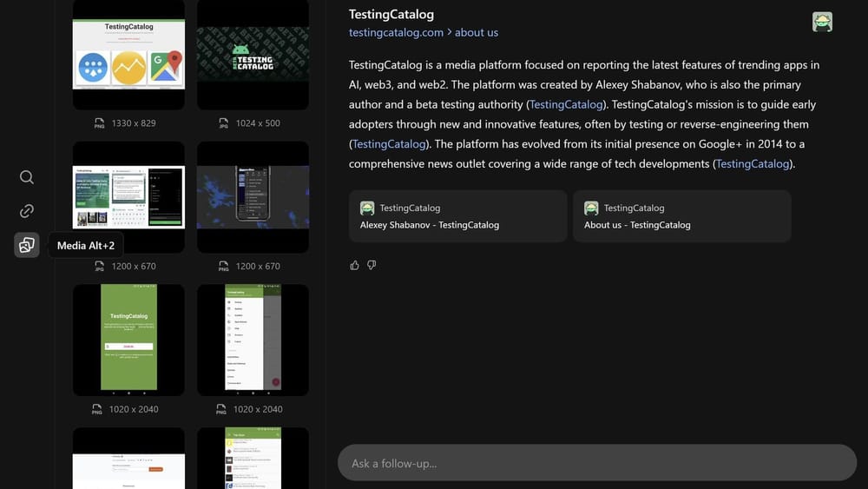868x489 pixels.
Task: Open the app navigation drawer screenshot thumbnail
Action: [253, 340]
